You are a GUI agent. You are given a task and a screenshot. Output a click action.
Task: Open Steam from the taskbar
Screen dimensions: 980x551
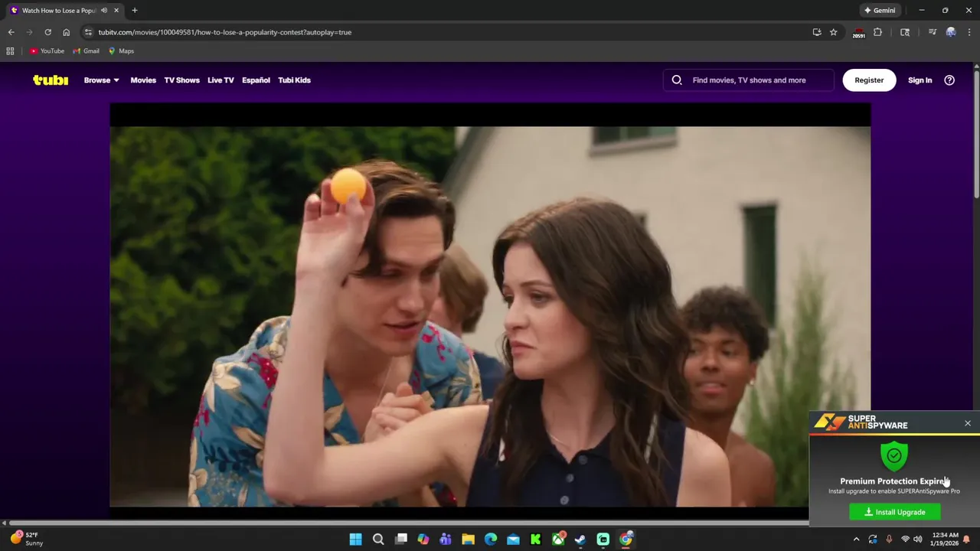pos(580,540)
